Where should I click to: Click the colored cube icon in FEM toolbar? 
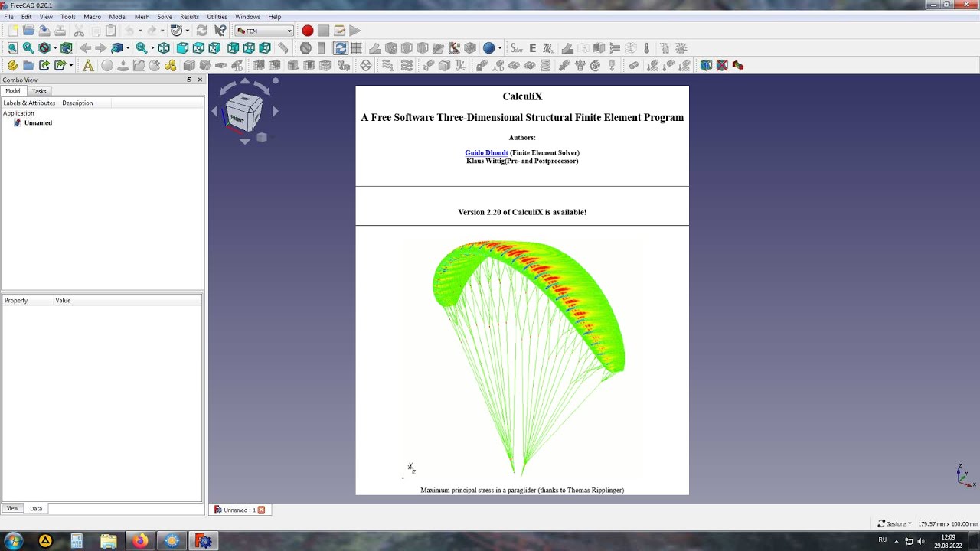(x=706, y=65)
